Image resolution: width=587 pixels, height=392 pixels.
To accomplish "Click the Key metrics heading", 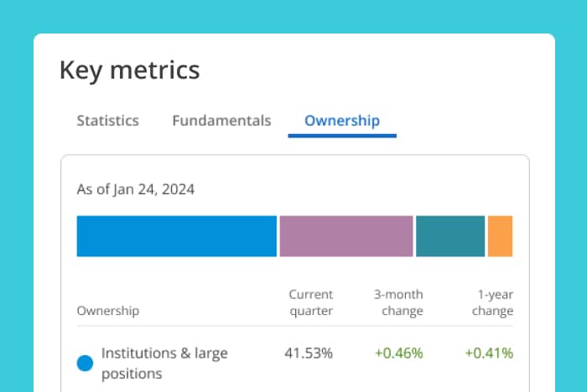I will (x=130, y=70).
